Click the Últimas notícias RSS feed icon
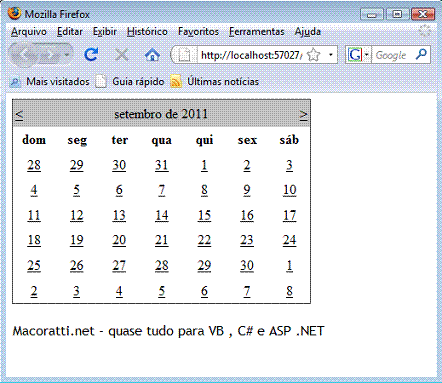This screenshot has width=442, height=383. pyautogui.click(x=176, y=81)
